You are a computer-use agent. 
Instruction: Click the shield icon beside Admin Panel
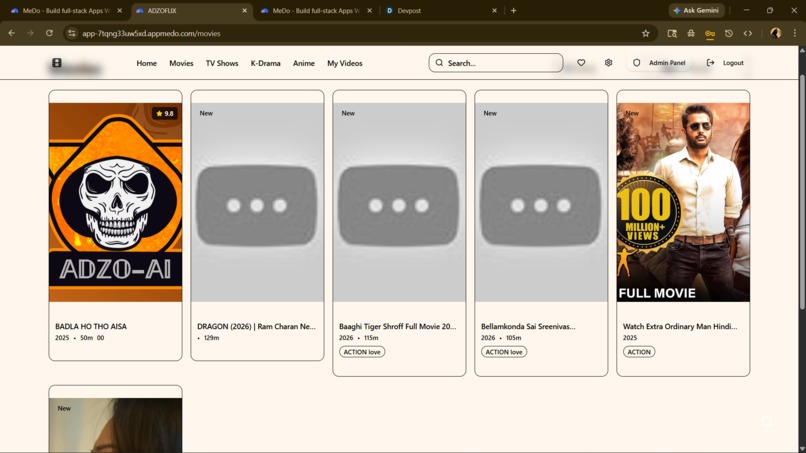[636, 63]
